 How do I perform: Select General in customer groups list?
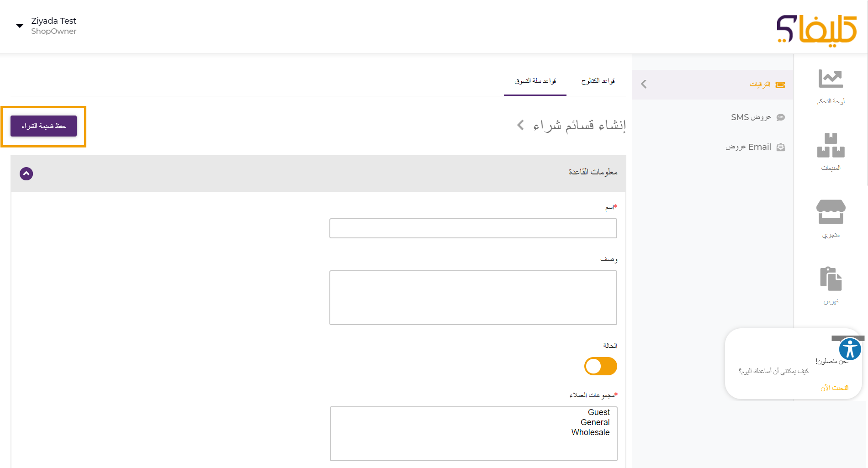(x=595, y=422)
